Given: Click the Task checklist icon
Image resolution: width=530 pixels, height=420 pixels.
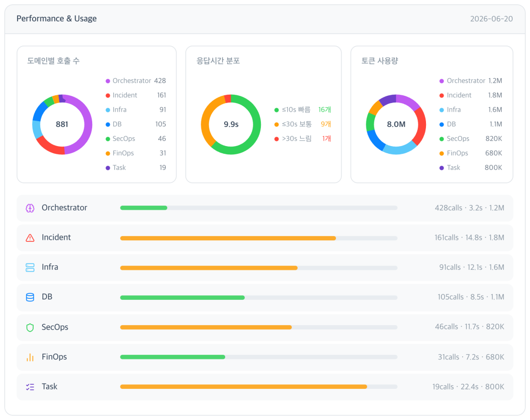Looking at the screenshot, I should [30, 387].
